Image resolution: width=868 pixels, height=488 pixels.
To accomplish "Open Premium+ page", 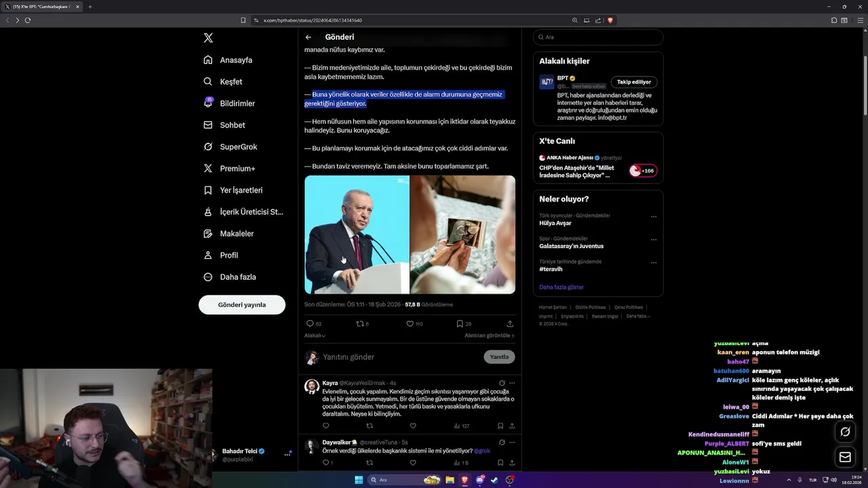I will click(229, 168).
